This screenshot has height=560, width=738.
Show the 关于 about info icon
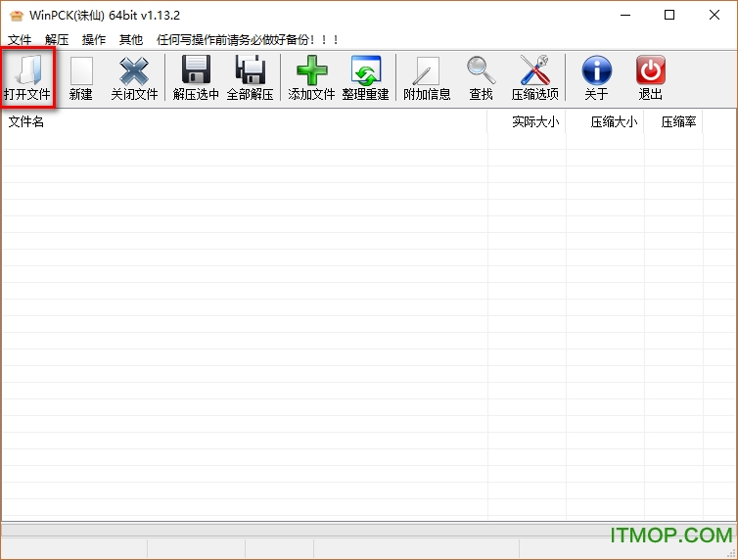[x=596, y=72]
